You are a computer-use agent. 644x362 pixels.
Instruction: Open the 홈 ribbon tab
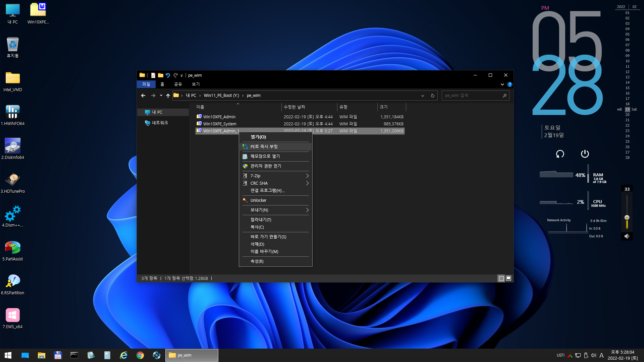pos(162,84)
